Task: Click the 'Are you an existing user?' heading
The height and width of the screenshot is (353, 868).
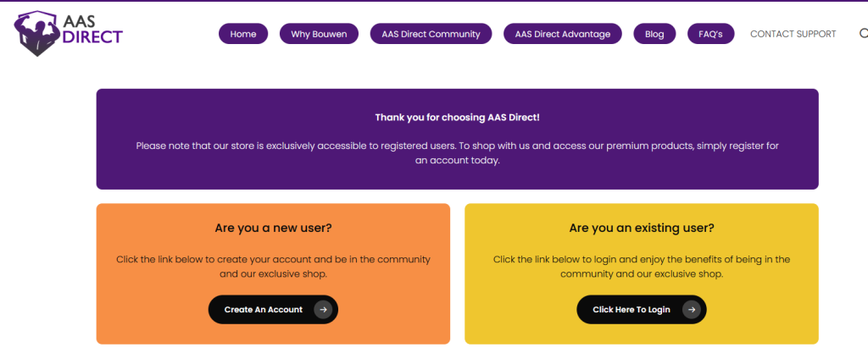Action: tap(642, 228)
